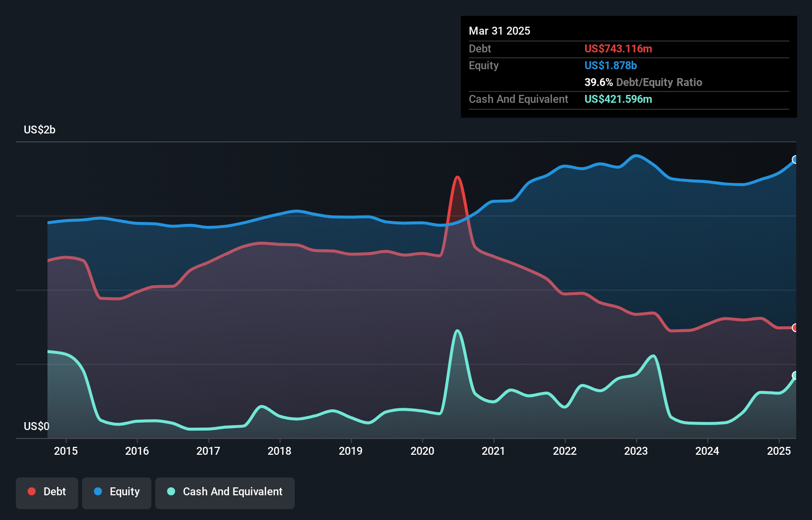
Task: Click the Equity row label in tooltip
Action: (484, 65)
